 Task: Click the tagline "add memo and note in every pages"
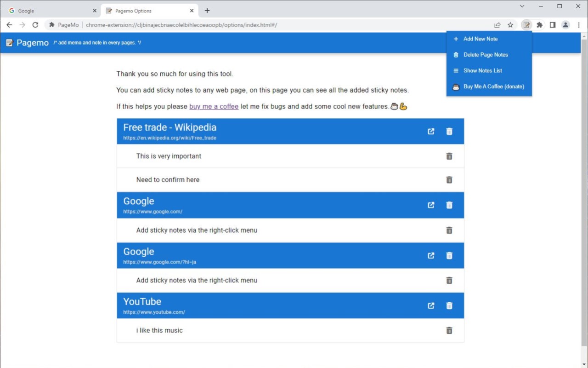(97, 43)
